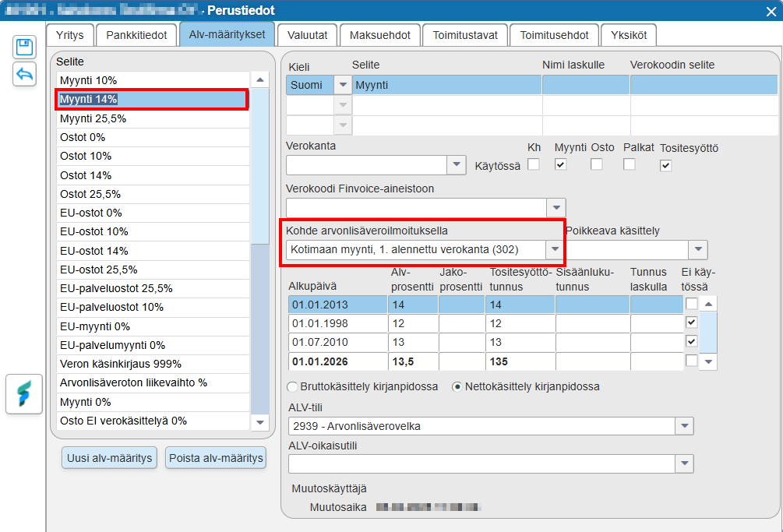Click the 01.07.2010 date cell

(337, 343)
